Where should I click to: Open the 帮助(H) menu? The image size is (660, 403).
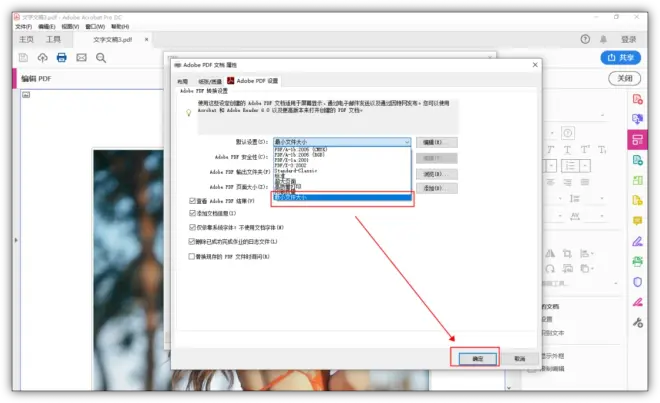pos(120,27)
